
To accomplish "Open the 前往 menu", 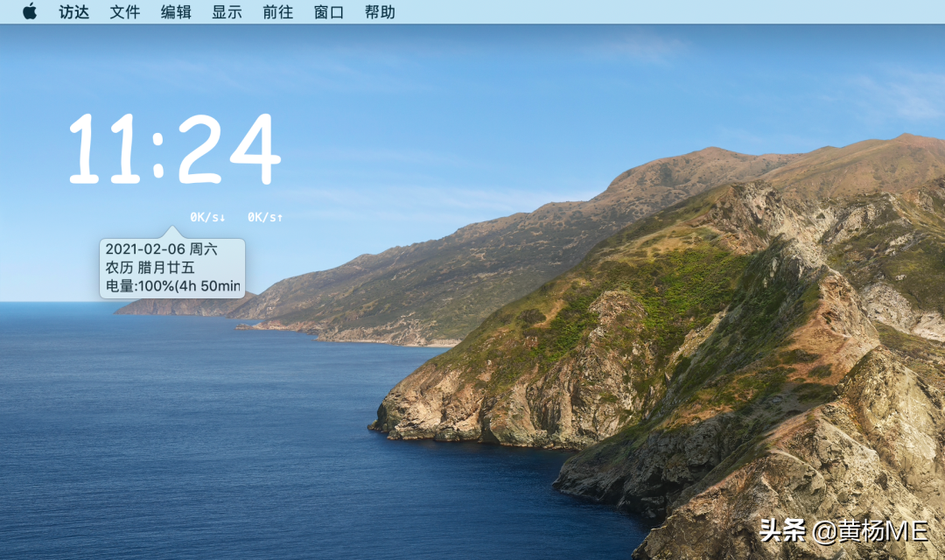I will (278, 12).
